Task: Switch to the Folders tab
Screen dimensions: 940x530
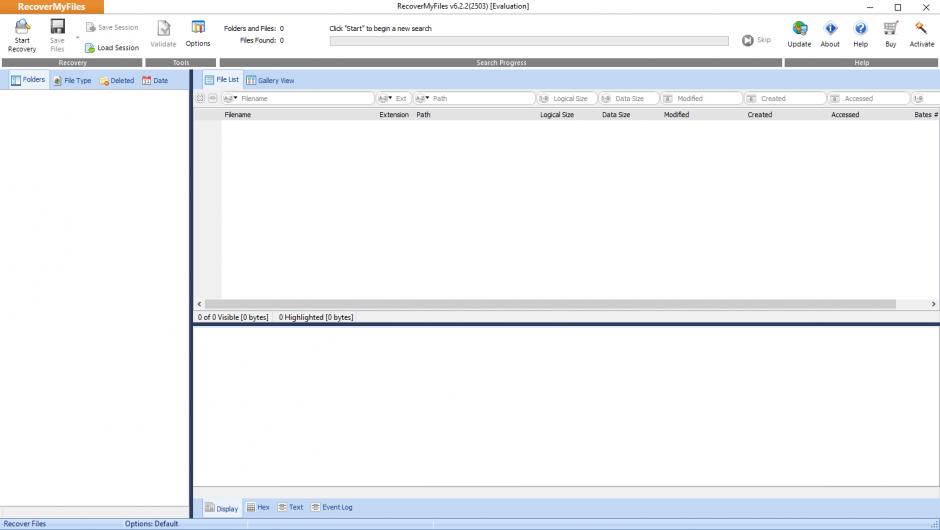Action: [28, 80]
